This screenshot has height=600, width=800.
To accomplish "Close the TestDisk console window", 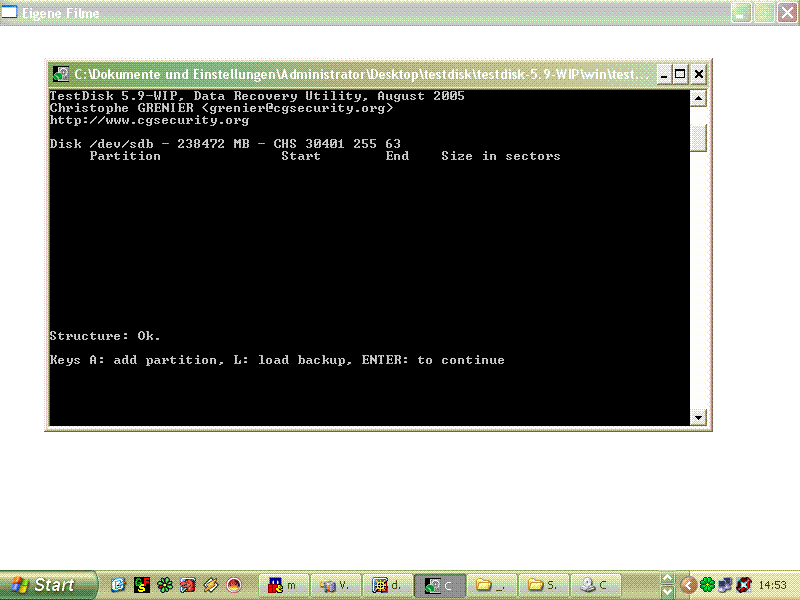I will click(698, 74).
